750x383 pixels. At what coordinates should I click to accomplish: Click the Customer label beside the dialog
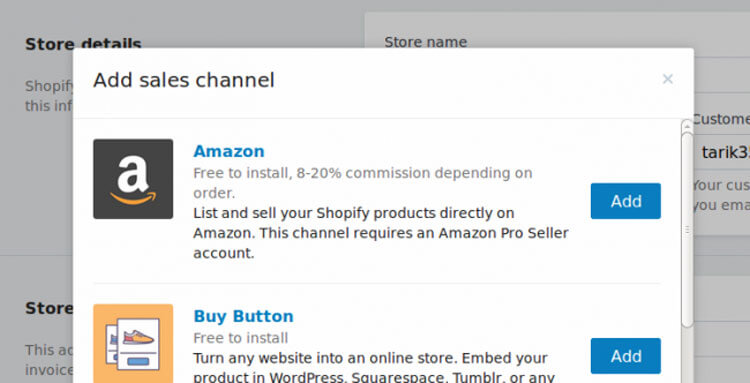click(x=721, y=119)
